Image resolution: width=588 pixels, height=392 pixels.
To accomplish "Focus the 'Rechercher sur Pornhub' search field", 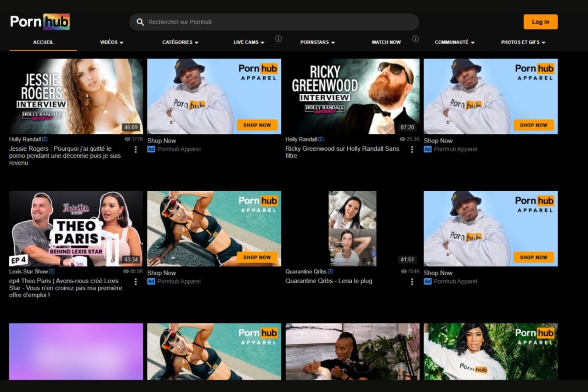I will click(x=274, y=22).
